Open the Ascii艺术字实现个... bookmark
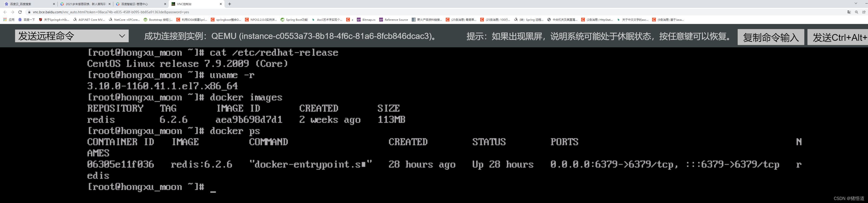Image resolution: width=868 pixels, height=203 pixels. point(327,20)
